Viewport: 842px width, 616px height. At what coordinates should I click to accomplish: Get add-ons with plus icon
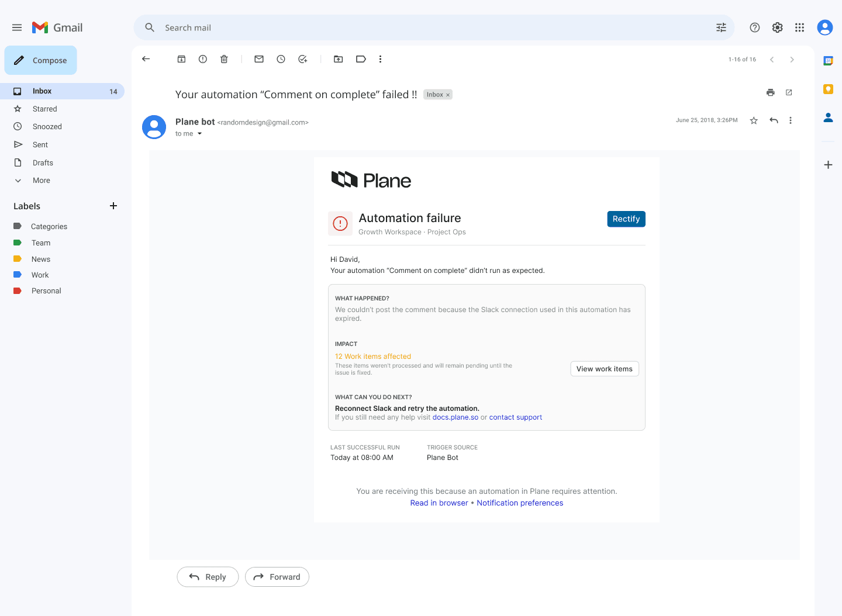coord(828,165)
